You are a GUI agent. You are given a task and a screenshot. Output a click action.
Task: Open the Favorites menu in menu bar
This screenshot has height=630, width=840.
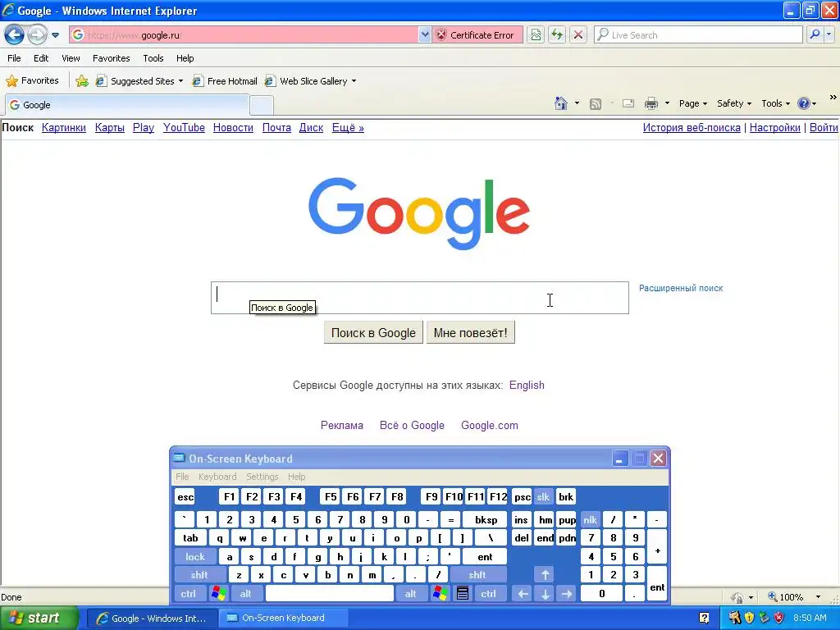(x=112, y=58)
